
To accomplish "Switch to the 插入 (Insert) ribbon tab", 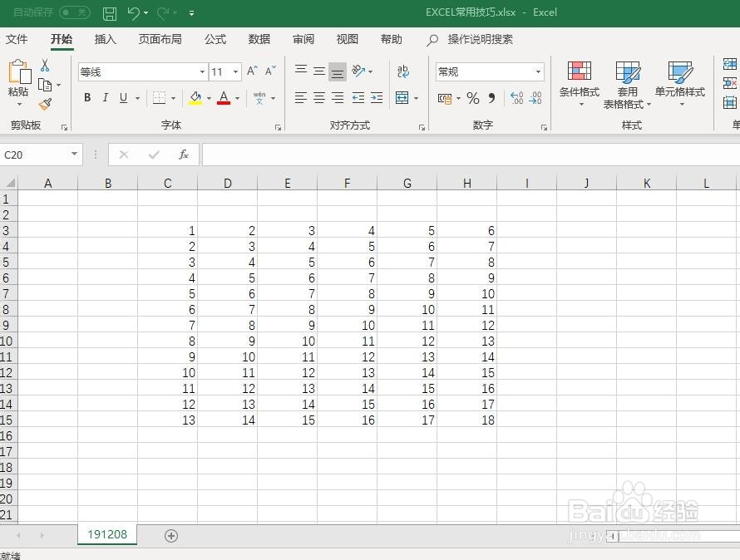I will pos(105,39).
